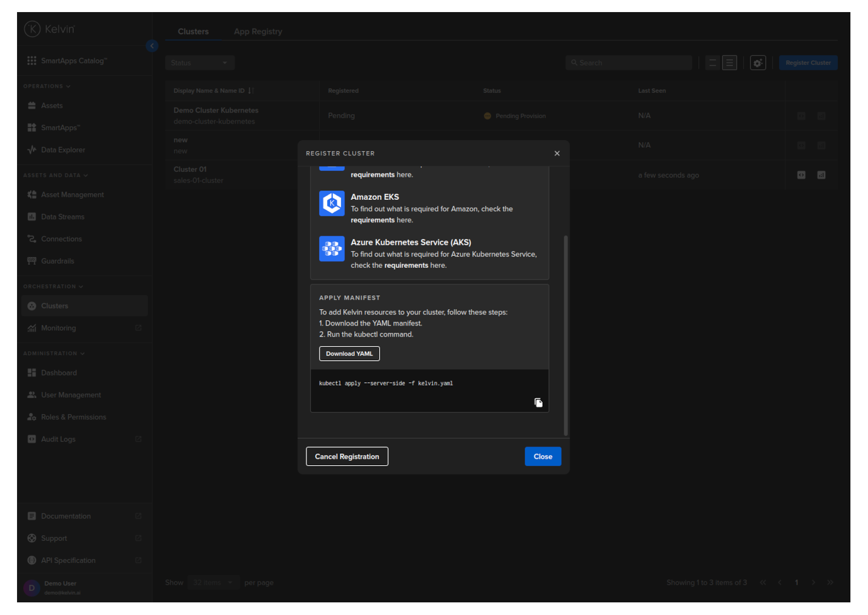This screenshot has height=615, width=868.
Task: Click the Azure Kubernetes Service icon
Action: 332,249
